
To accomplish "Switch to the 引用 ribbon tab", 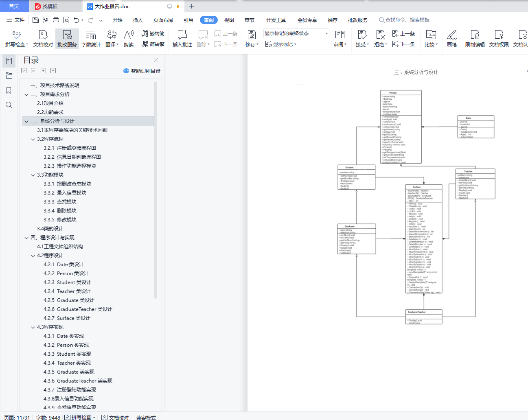I will tap(188, 20).
